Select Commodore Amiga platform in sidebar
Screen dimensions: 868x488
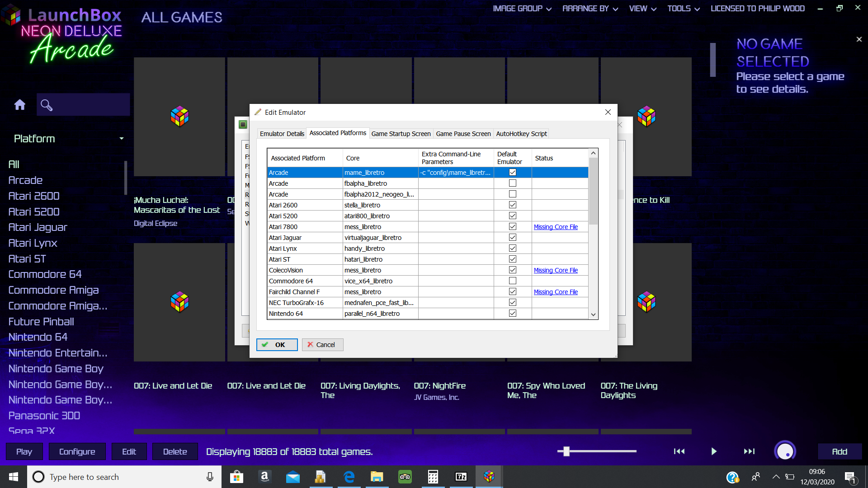click(x=53, y=290)
